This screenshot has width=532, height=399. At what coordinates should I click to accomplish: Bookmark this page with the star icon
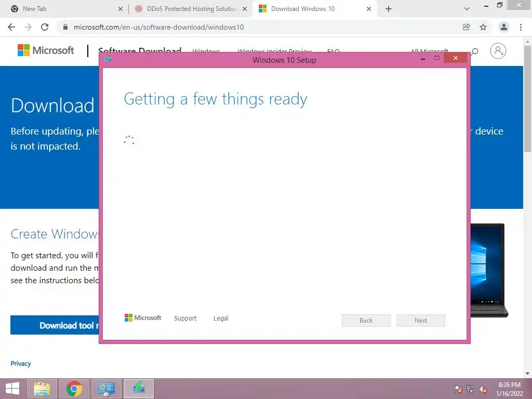[x=483, y=27]
